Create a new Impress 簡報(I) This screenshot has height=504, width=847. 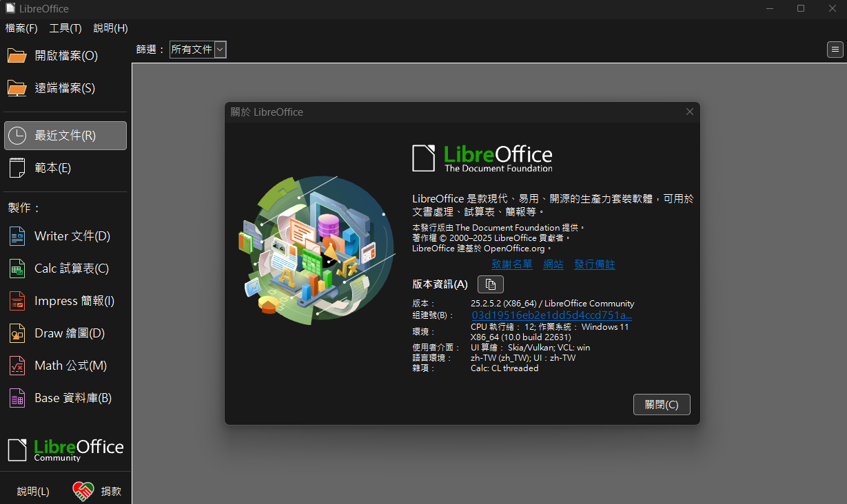pyautogui.click(x=65, y=301)
